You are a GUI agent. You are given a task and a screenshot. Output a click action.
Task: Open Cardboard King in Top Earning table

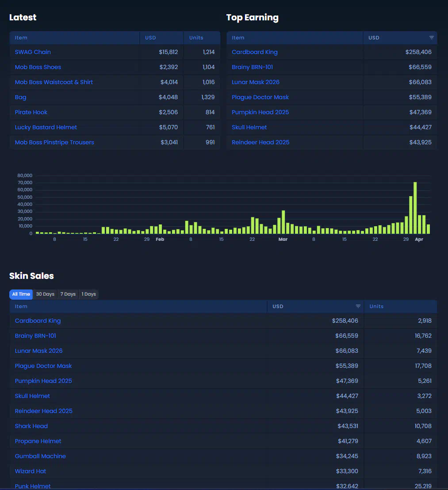[x=255, y=52]
